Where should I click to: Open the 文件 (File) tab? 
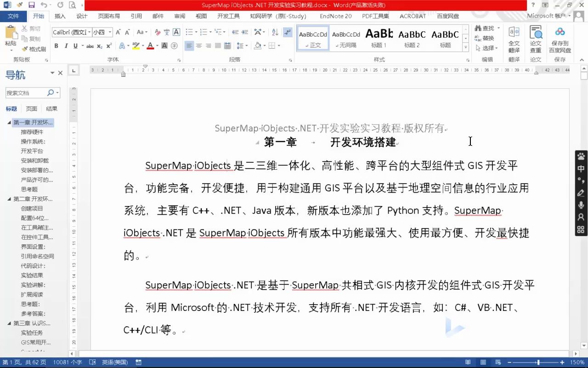tap(13, 16)
